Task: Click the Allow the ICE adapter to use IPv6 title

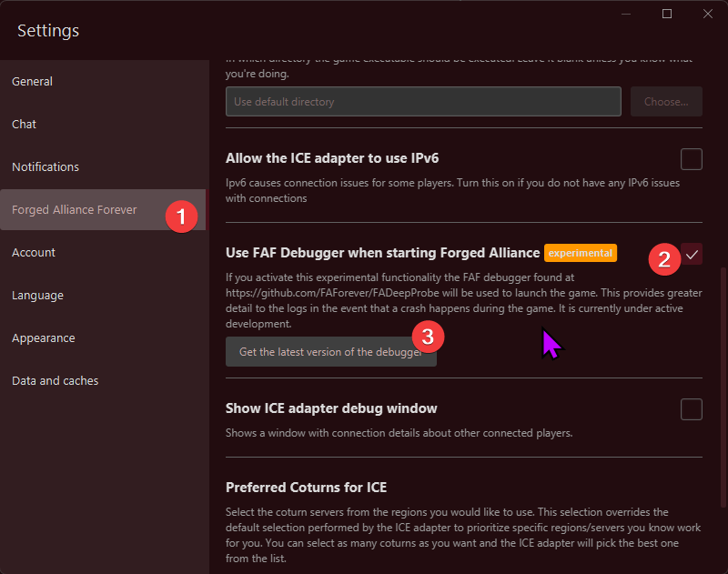Action: [332, 158]
